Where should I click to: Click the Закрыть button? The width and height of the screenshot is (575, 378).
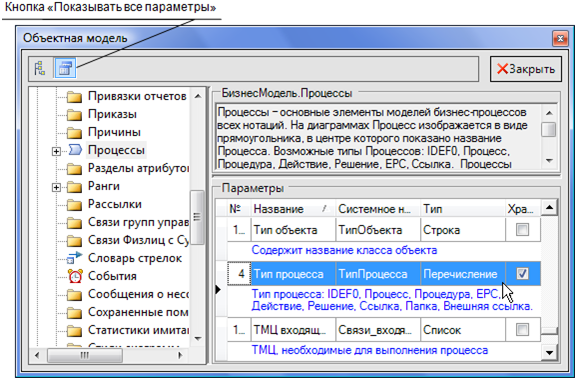pyautogui.click(x=525, y=69)
